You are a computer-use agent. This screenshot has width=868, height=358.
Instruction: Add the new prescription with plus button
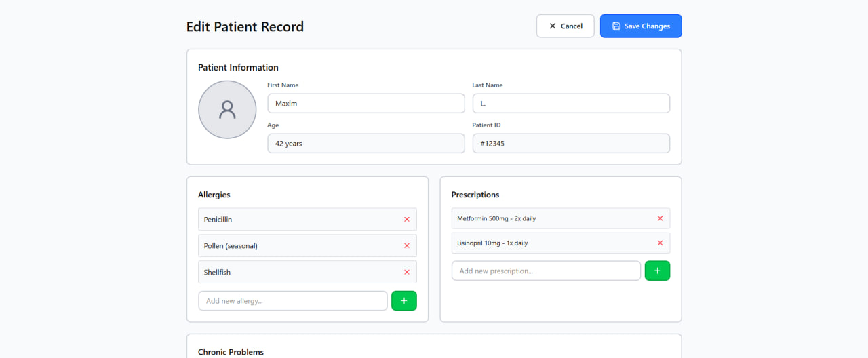tap(657, 271)
